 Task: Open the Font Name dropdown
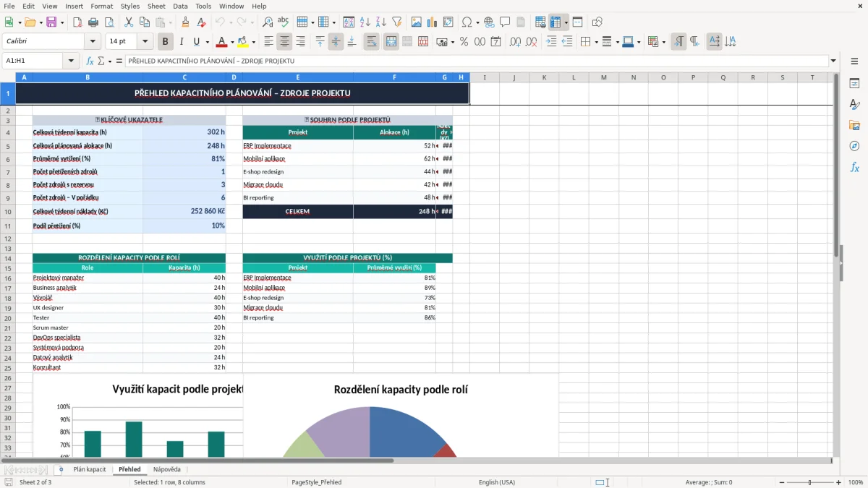92,42
